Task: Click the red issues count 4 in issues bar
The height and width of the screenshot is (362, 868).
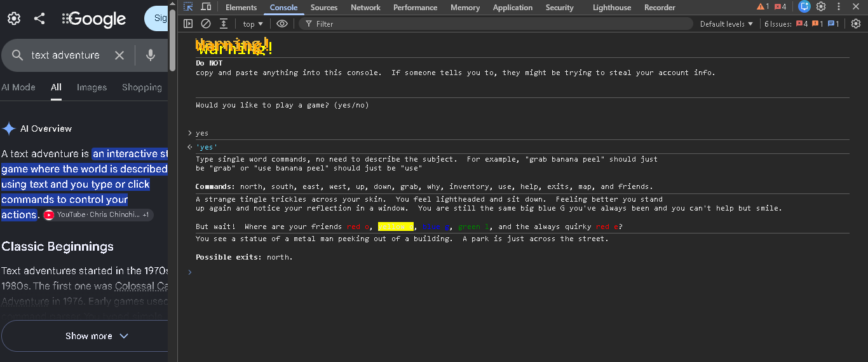Action: [801, 24]
